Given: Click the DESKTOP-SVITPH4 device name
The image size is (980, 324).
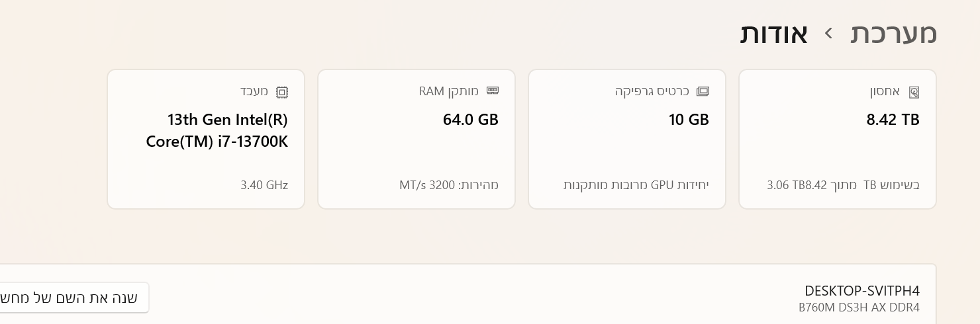Looking at the screenshot, I should pyautogui.click(x=861, y=291).
